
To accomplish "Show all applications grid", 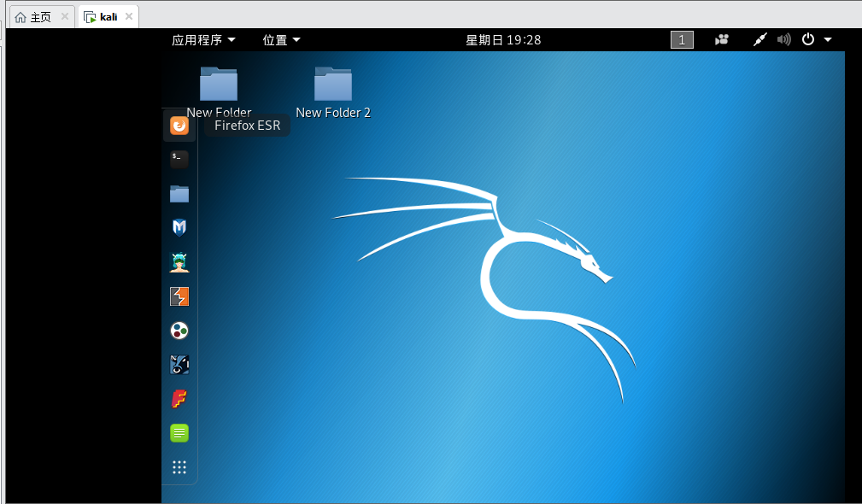I will click(x=179, y=467).
